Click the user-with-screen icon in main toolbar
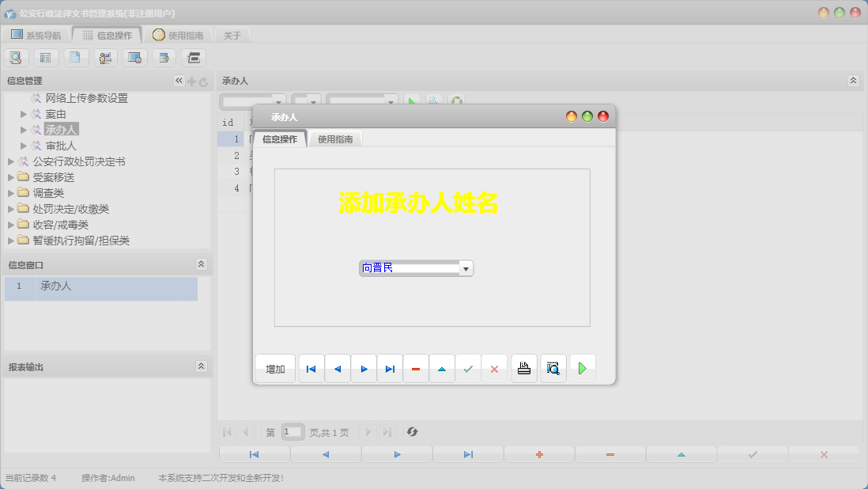The width and height of the screenshot is (868, 489). 105,57
